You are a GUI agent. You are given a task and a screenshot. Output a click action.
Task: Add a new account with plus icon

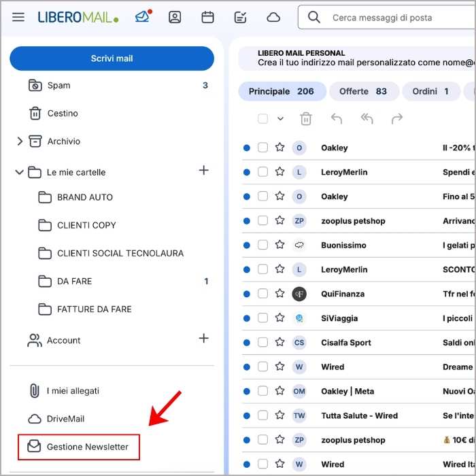(204, 338)
